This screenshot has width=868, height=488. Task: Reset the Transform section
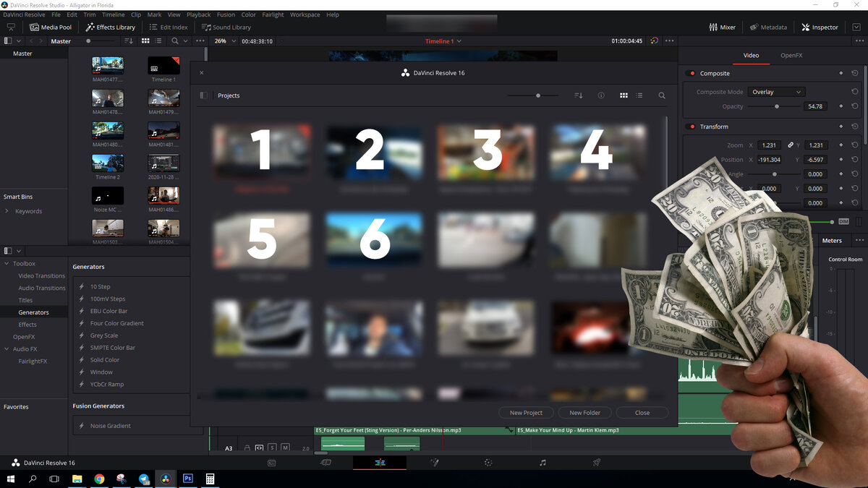[855, 127]
